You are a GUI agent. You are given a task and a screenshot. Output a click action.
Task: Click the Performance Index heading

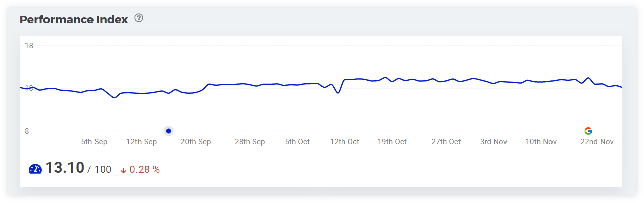click(x=74, y=20)
